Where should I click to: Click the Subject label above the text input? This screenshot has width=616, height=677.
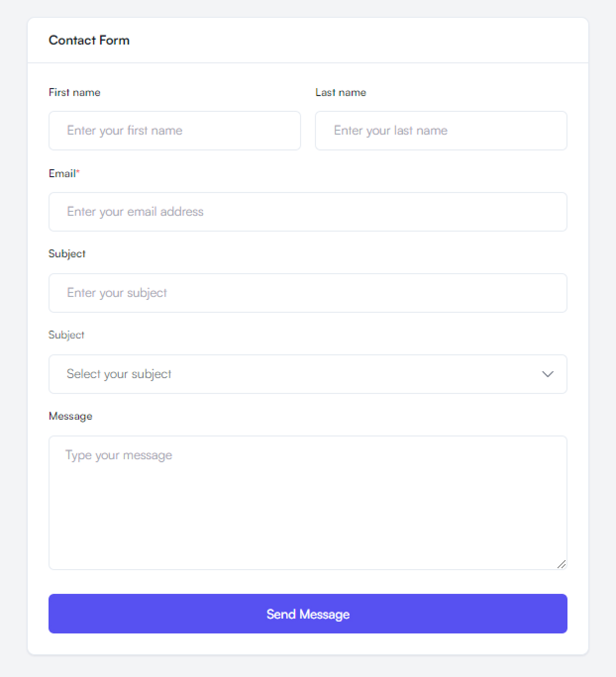pyautogui.click(x=67, y=254)
